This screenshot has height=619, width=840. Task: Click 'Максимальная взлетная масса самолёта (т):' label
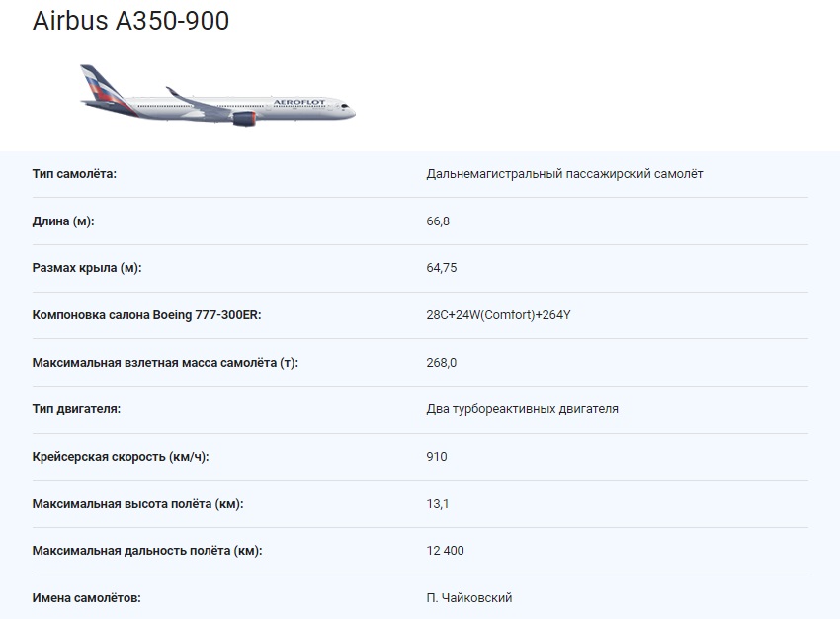pyautogui.click(x=165, y=362)
